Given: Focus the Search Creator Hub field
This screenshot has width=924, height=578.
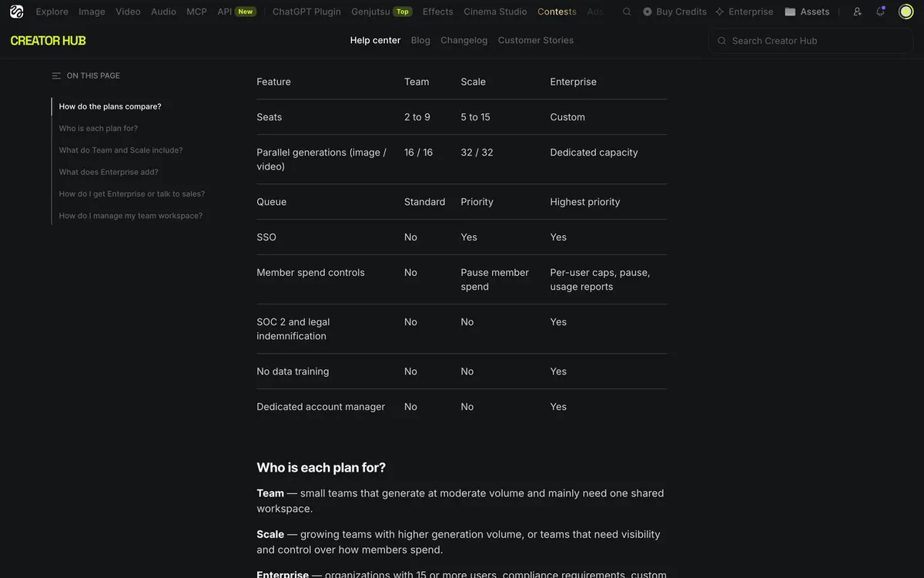Looking at the screenshot, I should pos(811,41).
